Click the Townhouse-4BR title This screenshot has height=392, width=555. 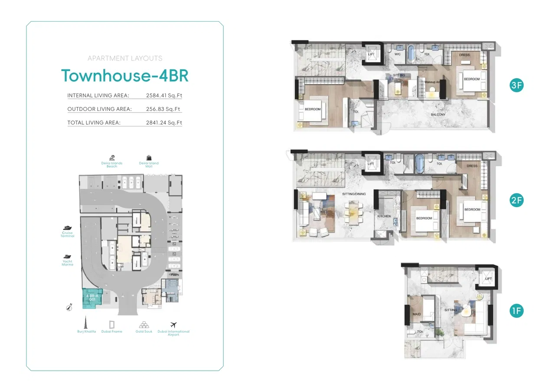(x=125, y=75)
